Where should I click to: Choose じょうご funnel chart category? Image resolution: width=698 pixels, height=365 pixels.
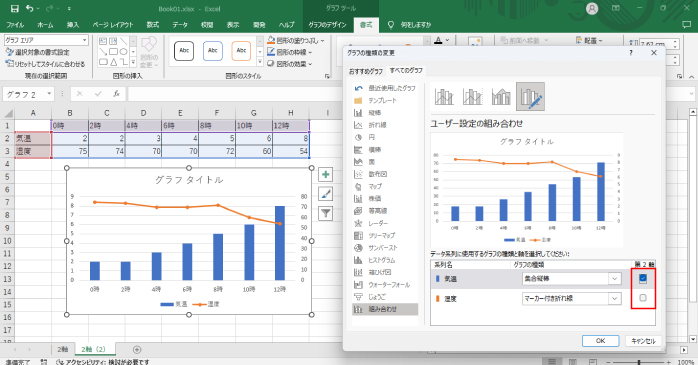(385, 297)
